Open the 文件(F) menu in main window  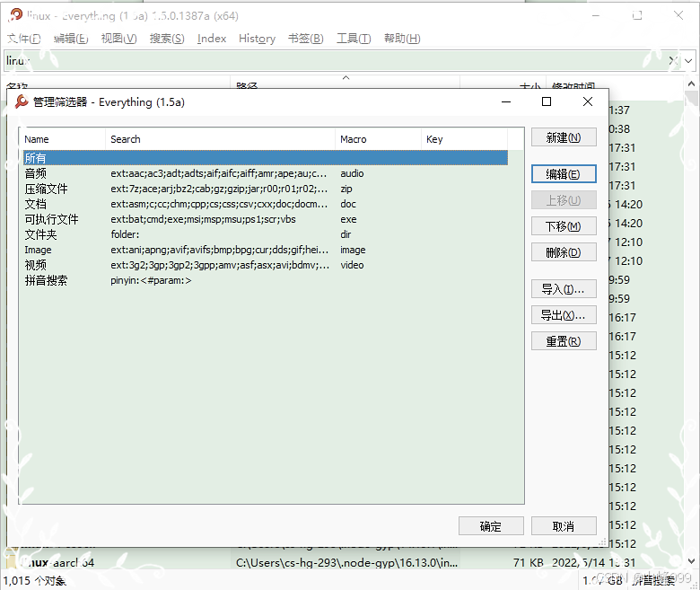(23, 39)
